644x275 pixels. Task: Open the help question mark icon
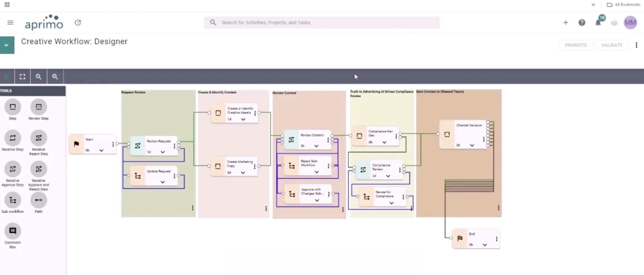coord(582,23)
